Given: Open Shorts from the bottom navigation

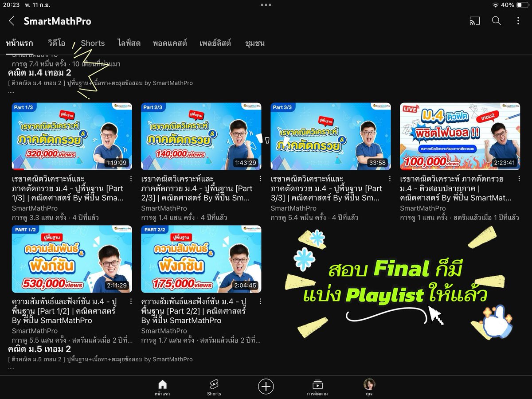Looking at the screenshot, I should (x=214, y=387).
